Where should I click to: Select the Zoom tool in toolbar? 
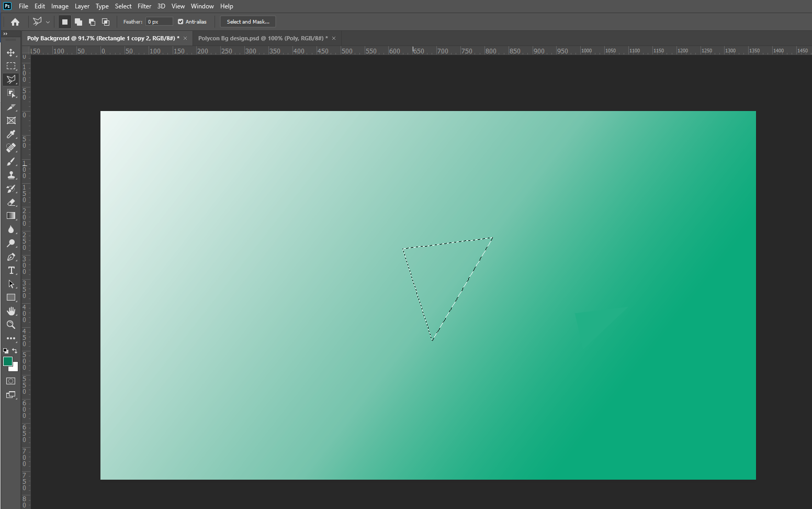tap(11, 325)
